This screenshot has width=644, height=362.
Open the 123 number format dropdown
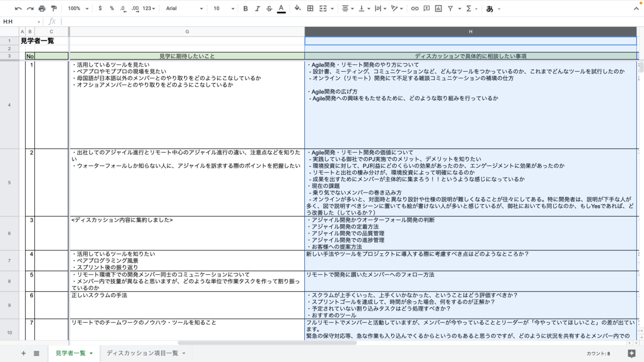[148, 9]
